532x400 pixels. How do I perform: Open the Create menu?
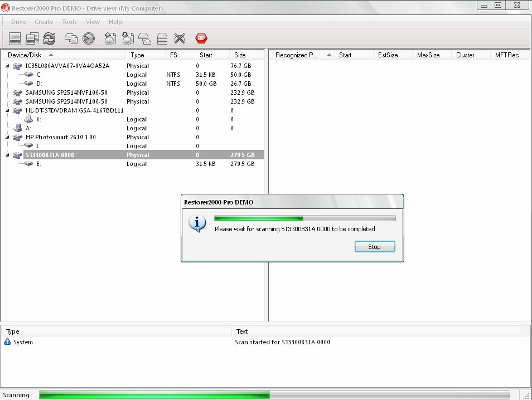43,22
